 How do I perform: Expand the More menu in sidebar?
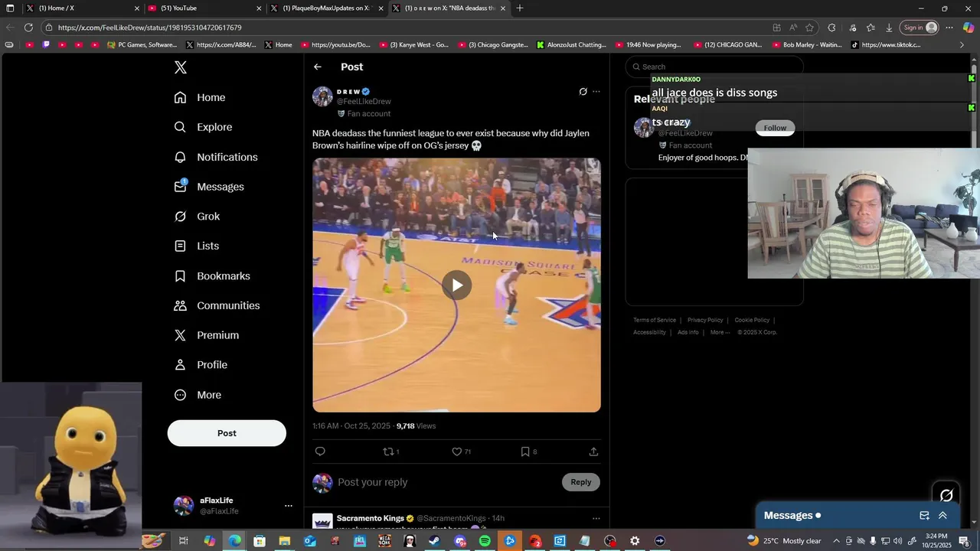click(198, 395)
